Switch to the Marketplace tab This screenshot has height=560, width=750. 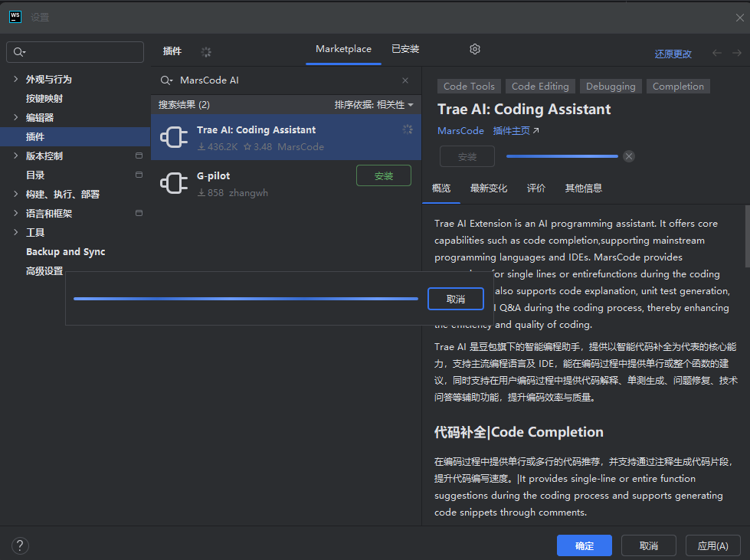tap(343, 49)
